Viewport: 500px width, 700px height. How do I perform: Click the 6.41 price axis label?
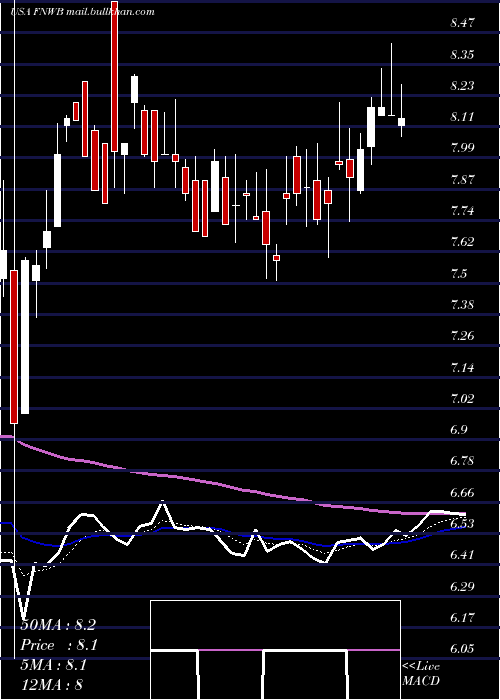point(462,555)
